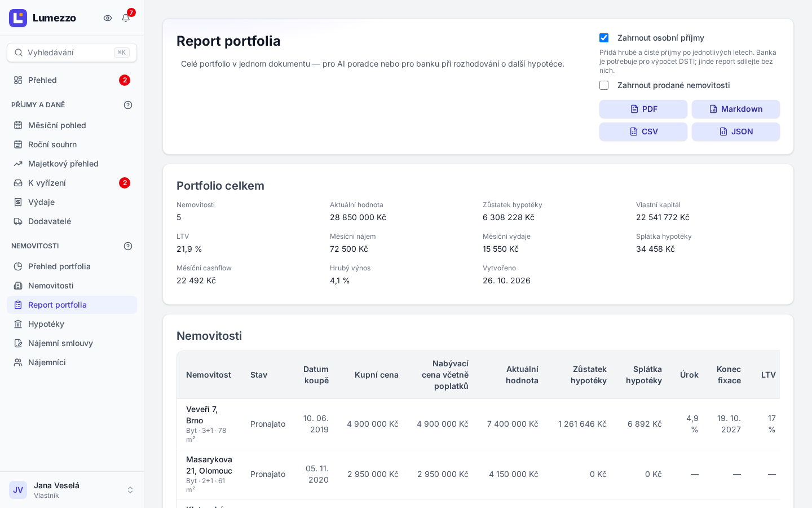Click the Výdaje receipt icon

pos(18,202)
